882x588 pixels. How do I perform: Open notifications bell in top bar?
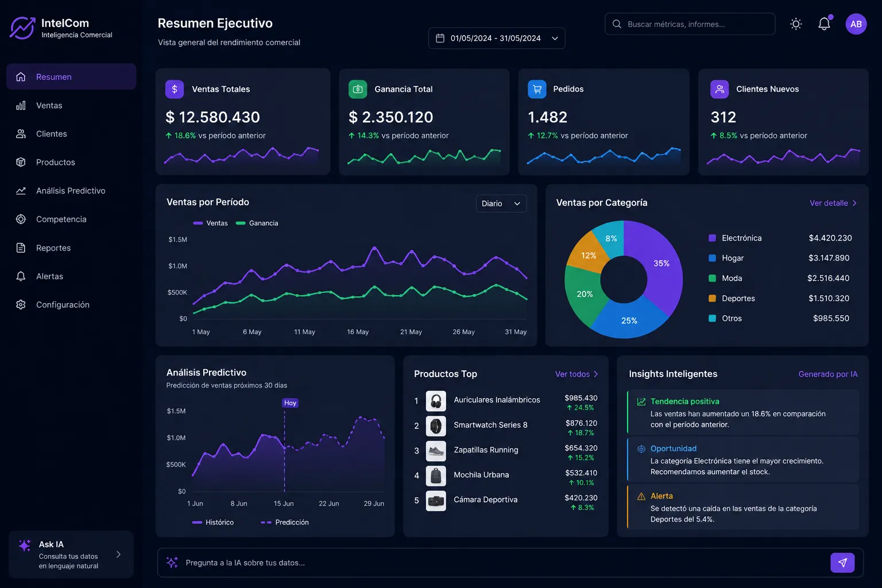pos(824,24)
